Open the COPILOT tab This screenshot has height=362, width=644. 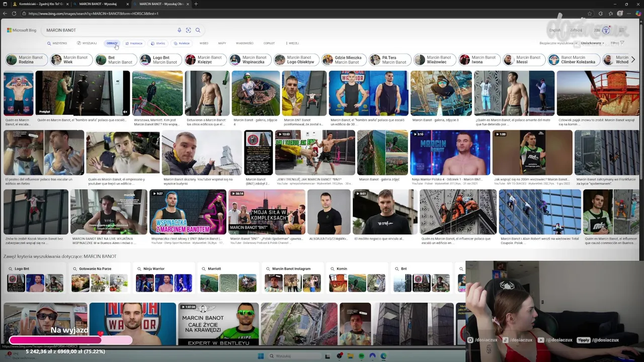269,43
